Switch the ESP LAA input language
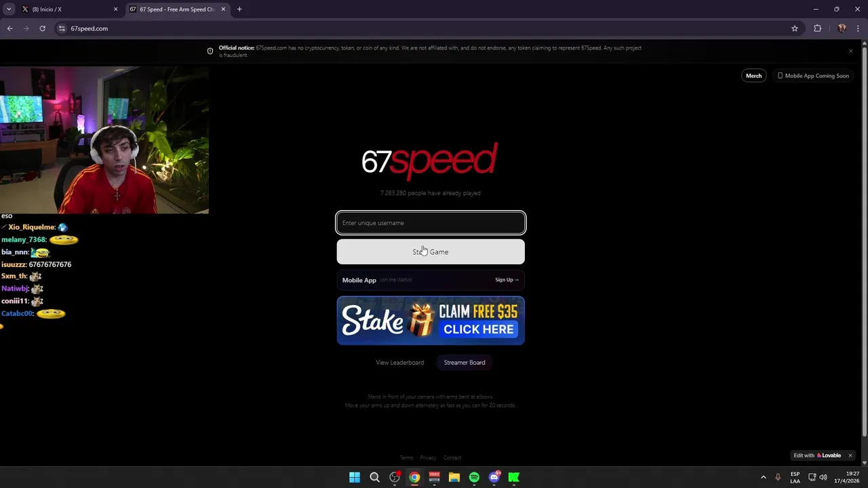The height and width of the screenshot is (488, 868). [795, 477]
